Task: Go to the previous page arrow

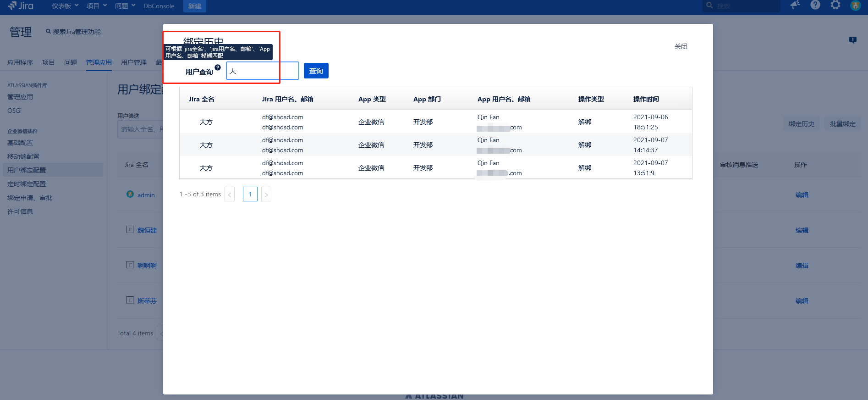Action: [x=230, y=194]
